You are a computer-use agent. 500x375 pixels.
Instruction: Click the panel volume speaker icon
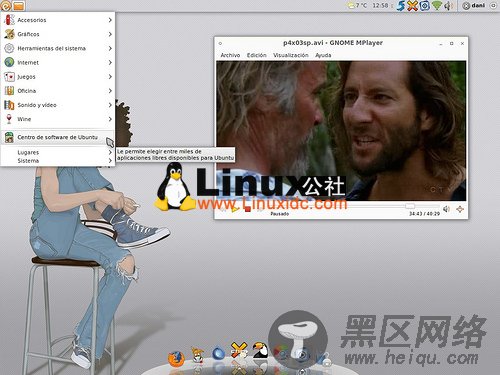[449, 5]
